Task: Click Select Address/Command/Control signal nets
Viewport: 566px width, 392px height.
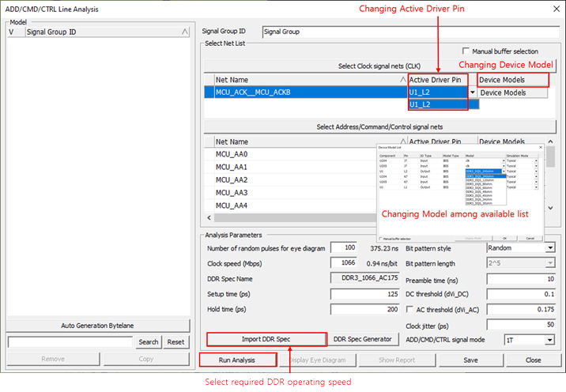Action: click(x=379, y=126)
